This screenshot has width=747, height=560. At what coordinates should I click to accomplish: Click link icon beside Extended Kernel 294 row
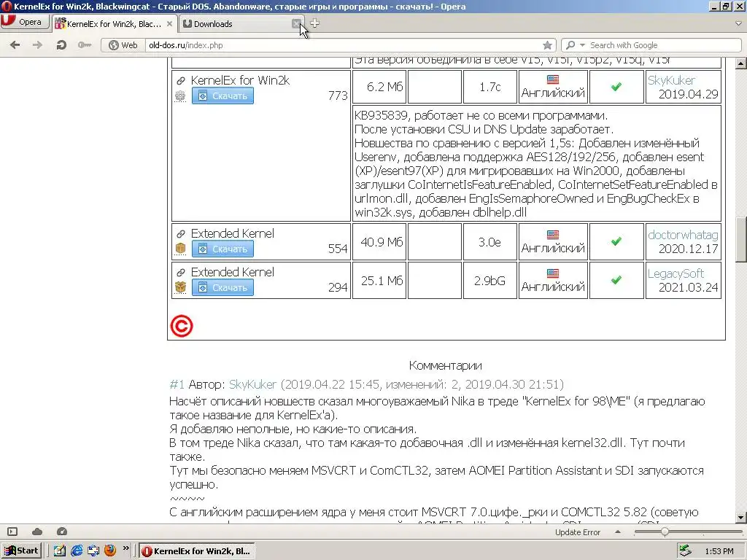click(181, 273)
